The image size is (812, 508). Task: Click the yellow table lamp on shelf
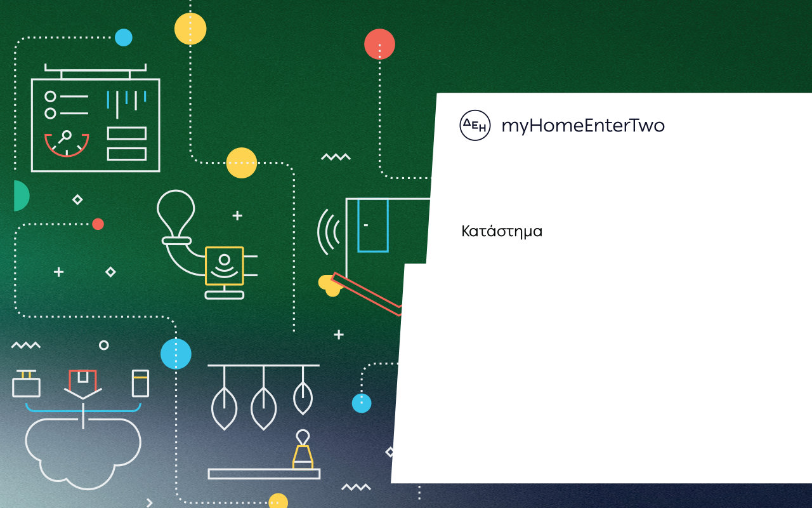(x=303, y=452)
